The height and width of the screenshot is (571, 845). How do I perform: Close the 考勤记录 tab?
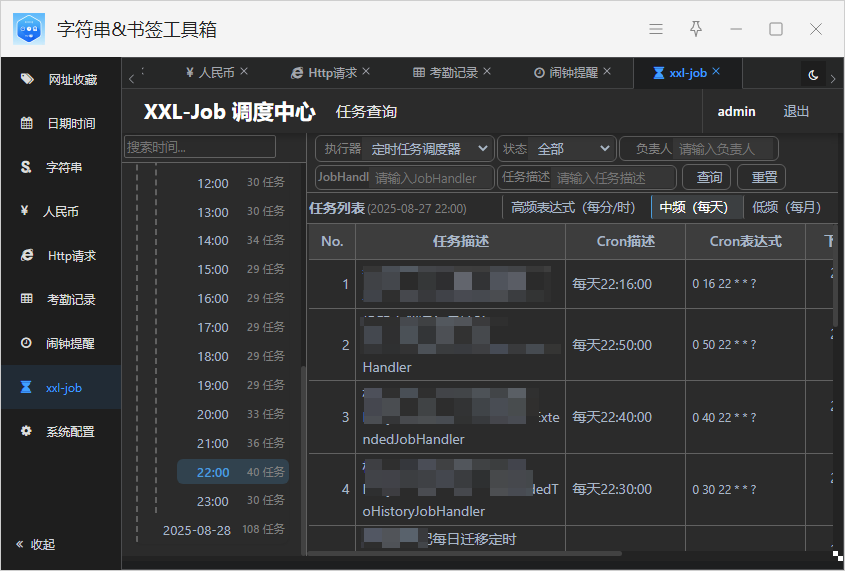pyautogui.click(x=487, y=71)
